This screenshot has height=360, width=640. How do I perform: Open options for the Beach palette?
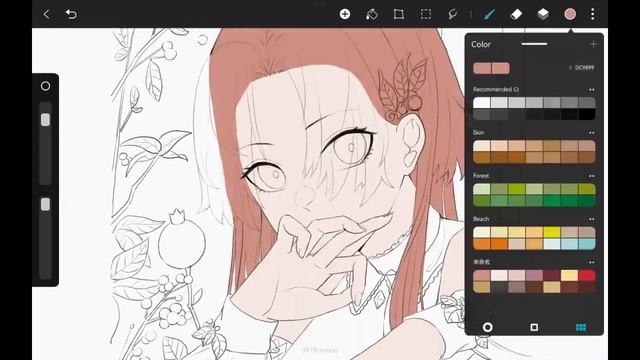coord(591,219)
